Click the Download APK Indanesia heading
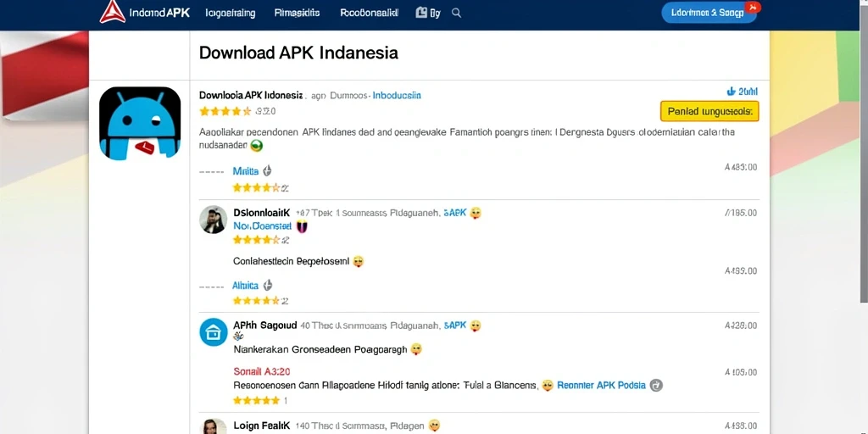Viewport: 868px width, 434px height. [x=298, y=53]
